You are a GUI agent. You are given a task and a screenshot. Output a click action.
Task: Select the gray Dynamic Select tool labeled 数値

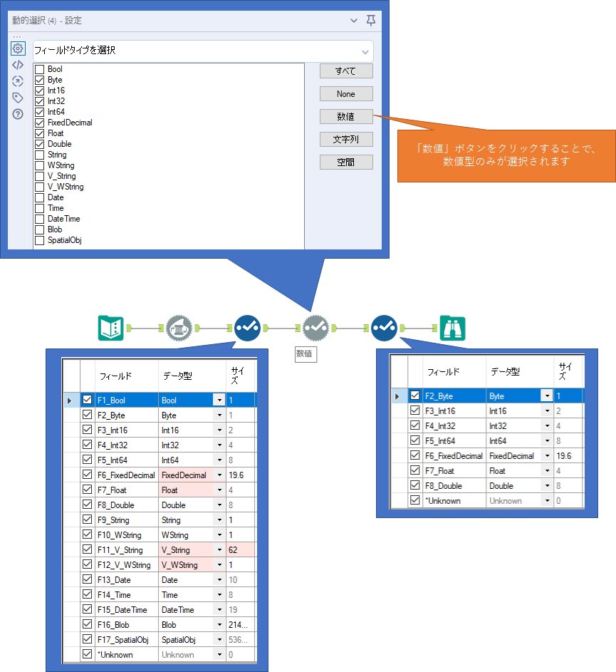315,328
